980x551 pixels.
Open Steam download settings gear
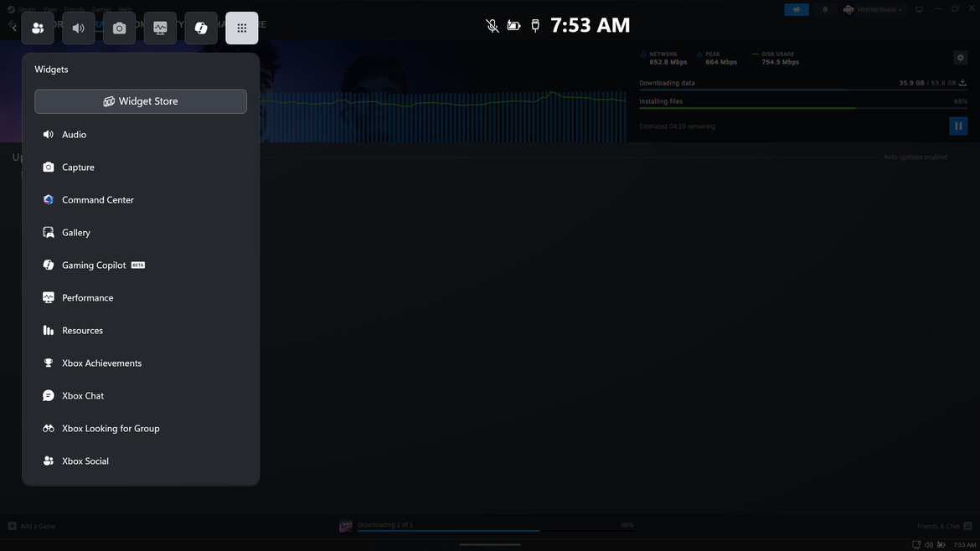(961, 58)
